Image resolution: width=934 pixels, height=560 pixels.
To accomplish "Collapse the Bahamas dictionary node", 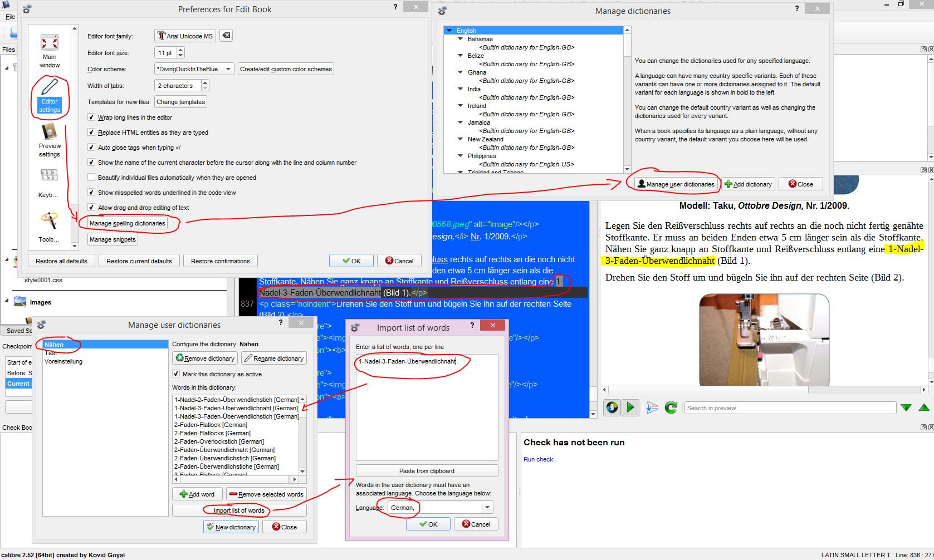I will pyautogui.click(x=460, y=39).
